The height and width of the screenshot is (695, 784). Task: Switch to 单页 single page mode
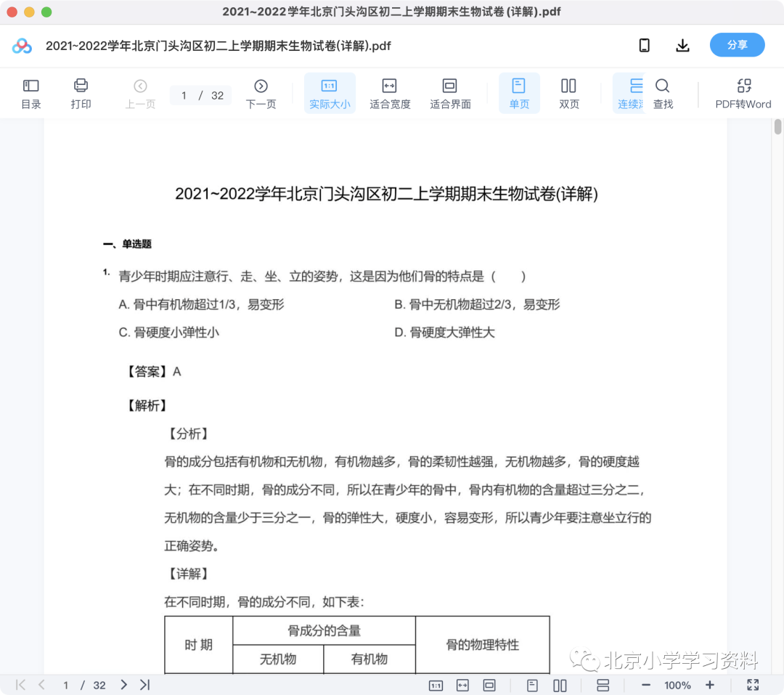click(519, 94)
